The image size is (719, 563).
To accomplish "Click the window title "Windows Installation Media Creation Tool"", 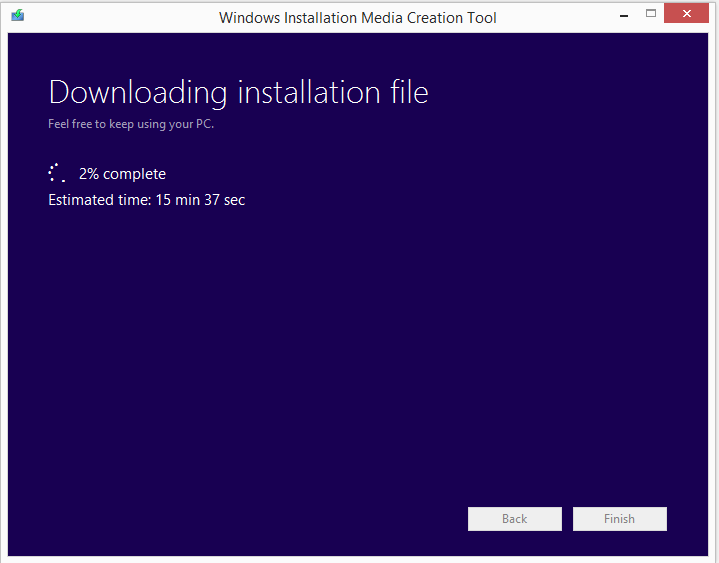I will [358, 17].
